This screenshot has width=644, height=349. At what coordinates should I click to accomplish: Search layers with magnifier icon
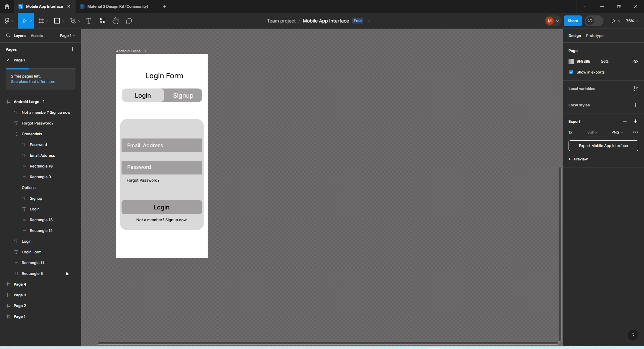click(x=8, y=36)
